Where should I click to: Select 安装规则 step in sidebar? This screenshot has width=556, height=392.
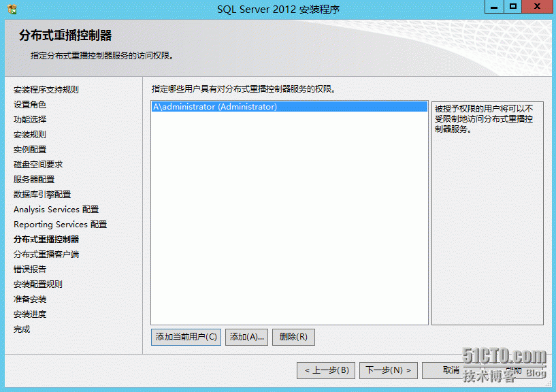tap(30, 135)
